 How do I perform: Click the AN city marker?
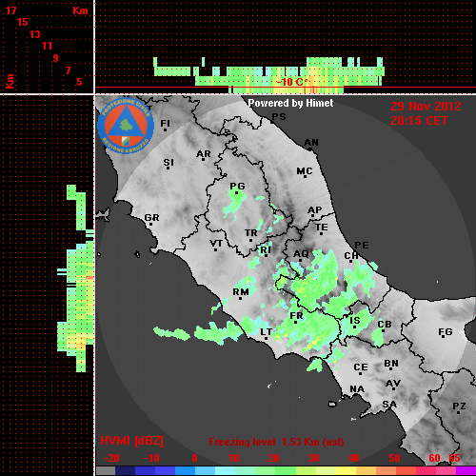click(x=311, y=144)
